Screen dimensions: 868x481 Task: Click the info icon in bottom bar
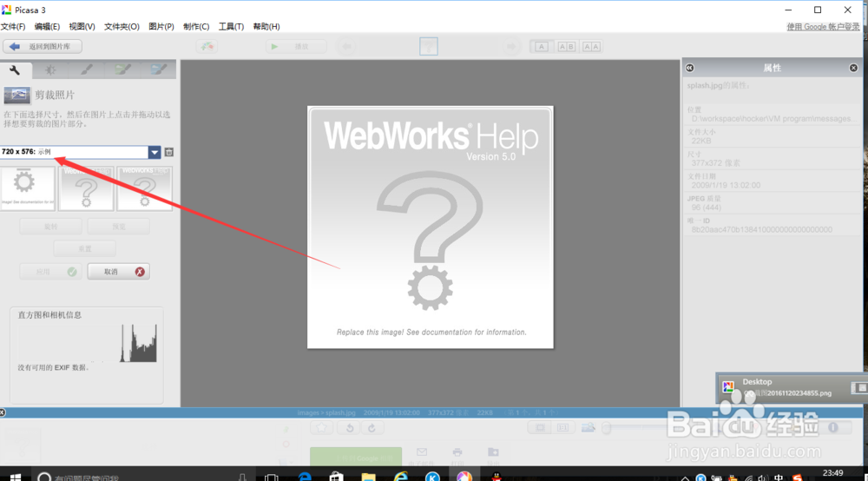[833, 428]
